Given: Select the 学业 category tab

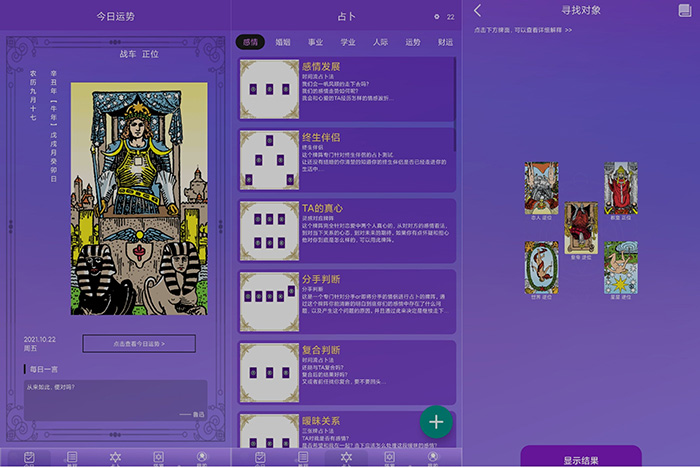Looking at the screenshot, I should point(348,42).
